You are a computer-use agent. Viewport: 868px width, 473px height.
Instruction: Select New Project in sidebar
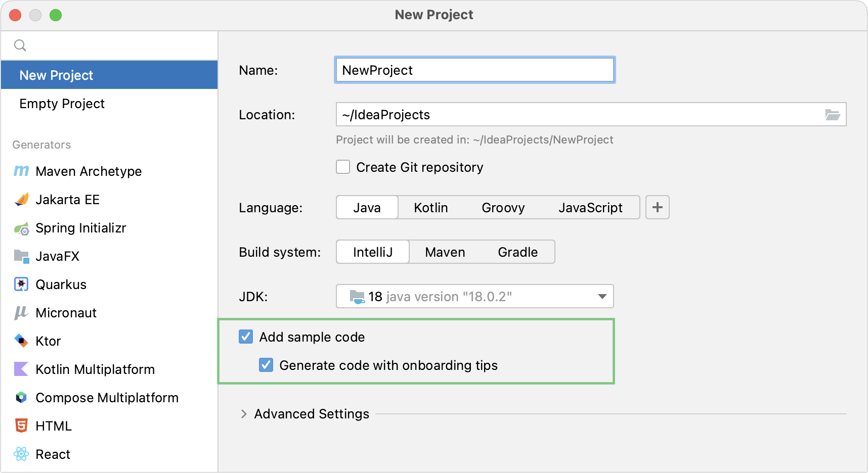coord(109,75)
